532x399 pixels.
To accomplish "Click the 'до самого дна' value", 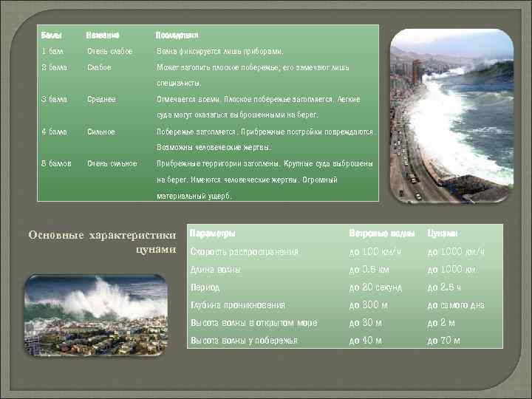I will tap(456, 305).
